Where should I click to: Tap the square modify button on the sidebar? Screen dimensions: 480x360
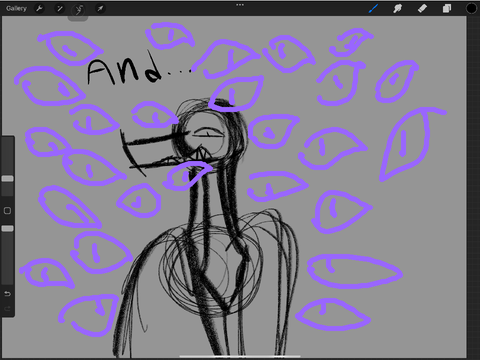7,211
